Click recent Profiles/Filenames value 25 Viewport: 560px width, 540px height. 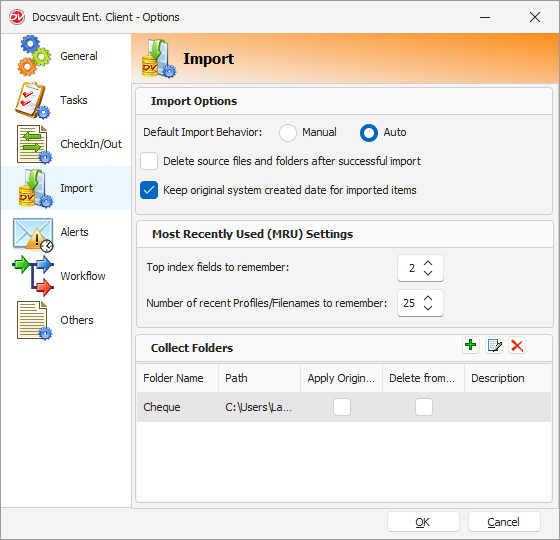click(x=409, y=303)
